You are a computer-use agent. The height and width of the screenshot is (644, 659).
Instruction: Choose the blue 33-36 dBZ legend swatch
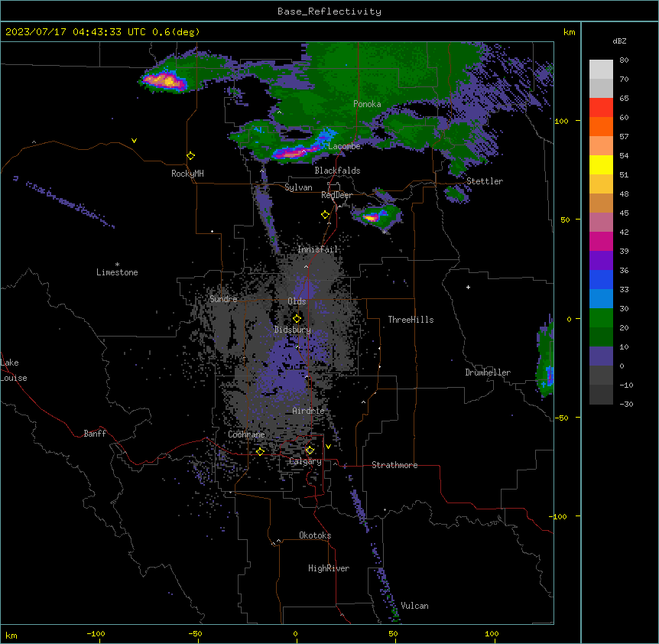tap(601, 279)
